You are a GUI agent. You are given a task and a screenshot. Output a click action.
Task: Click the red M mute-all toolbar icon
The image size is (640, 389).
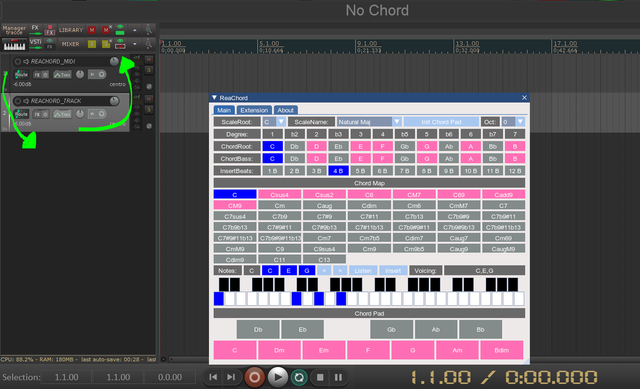pyautogui.click(x=92, y=30)
